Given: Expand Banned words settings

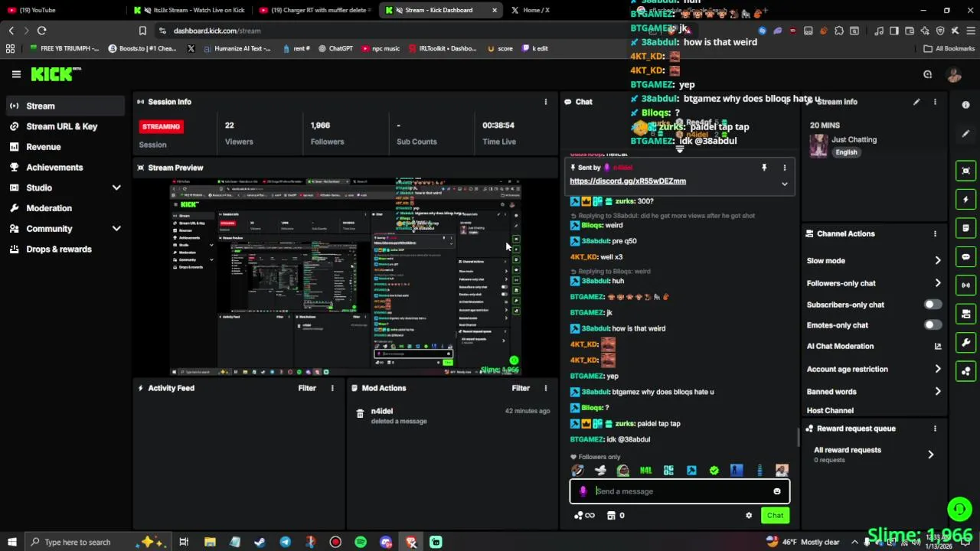Looking at the screenshot, I should click(x=938, y=392).
